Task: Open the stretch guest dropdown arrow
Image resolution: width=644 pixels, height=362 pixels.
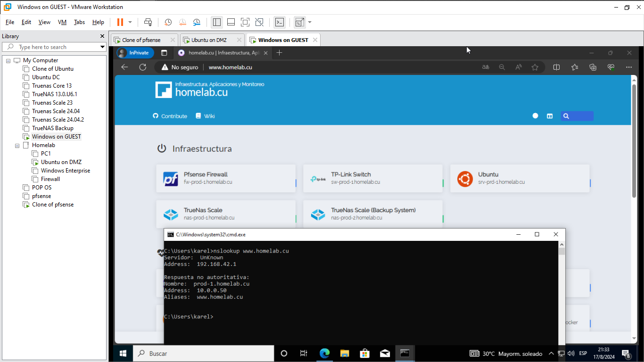Action: pos(310,22)
